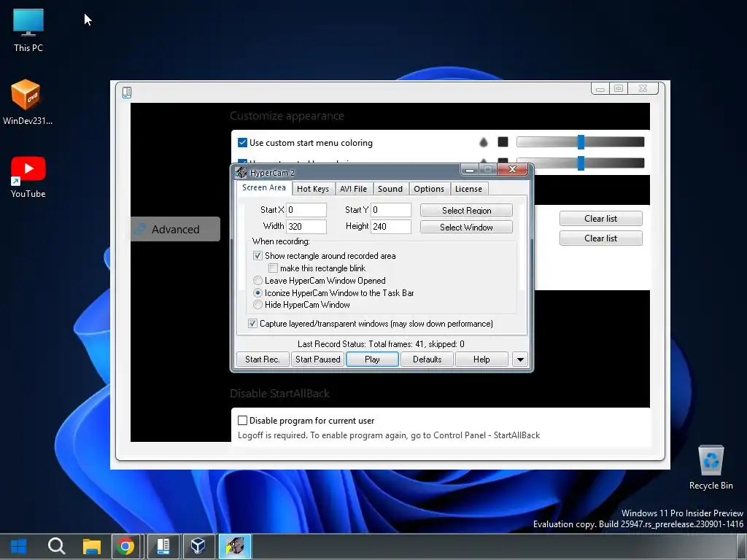Open File Explorer from taskbar

91,546
